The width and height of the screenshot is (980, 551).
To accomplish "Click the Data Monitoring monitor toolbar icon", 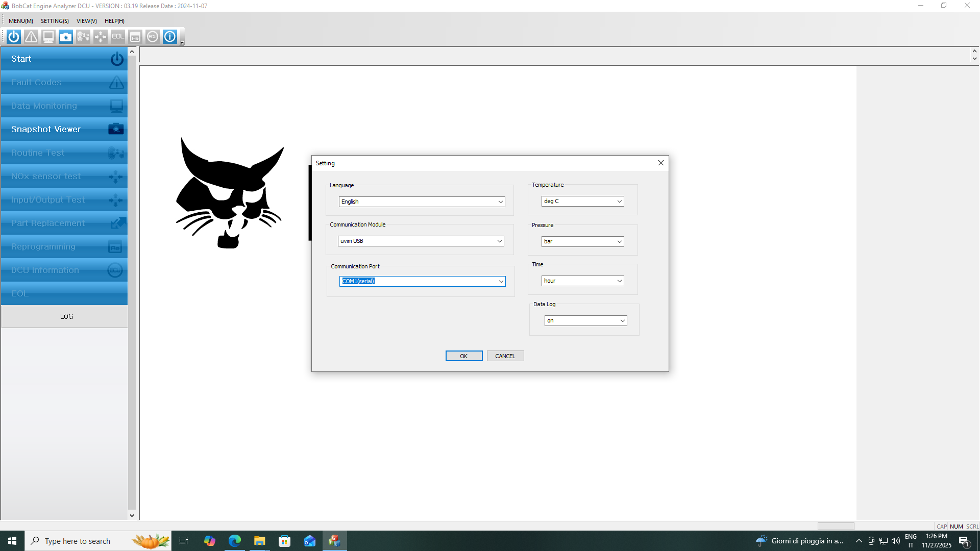I will 48,37.
